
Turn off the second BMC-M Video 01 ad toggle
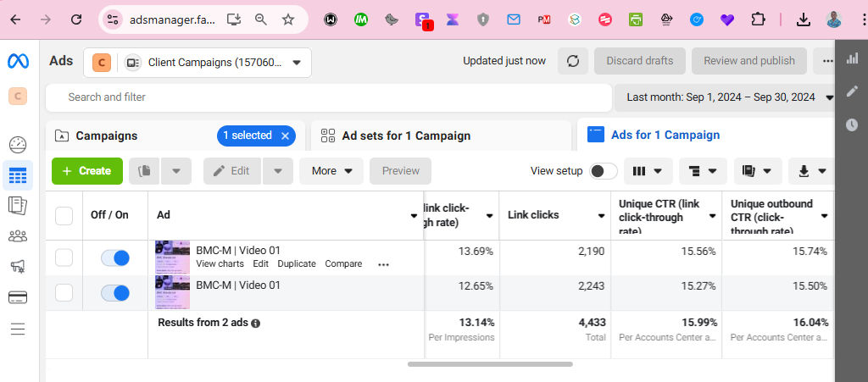pyautogui.click(x=115, y=293)
